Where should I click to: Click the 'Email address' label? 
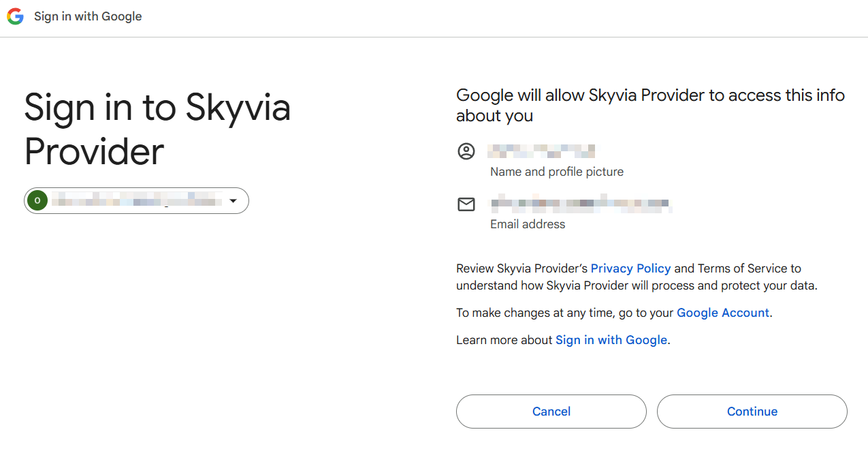coord(528,224)
